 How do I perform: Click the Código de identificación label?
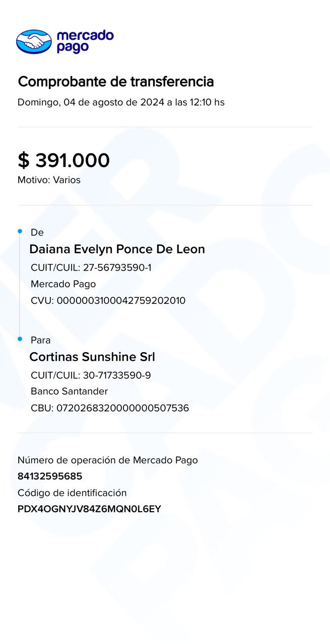click(72, 493)
